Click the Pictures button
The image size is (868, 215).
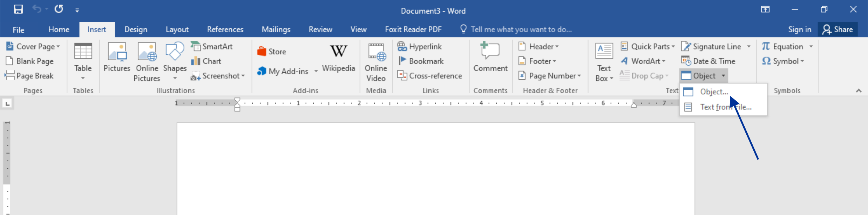coord(117,58)
